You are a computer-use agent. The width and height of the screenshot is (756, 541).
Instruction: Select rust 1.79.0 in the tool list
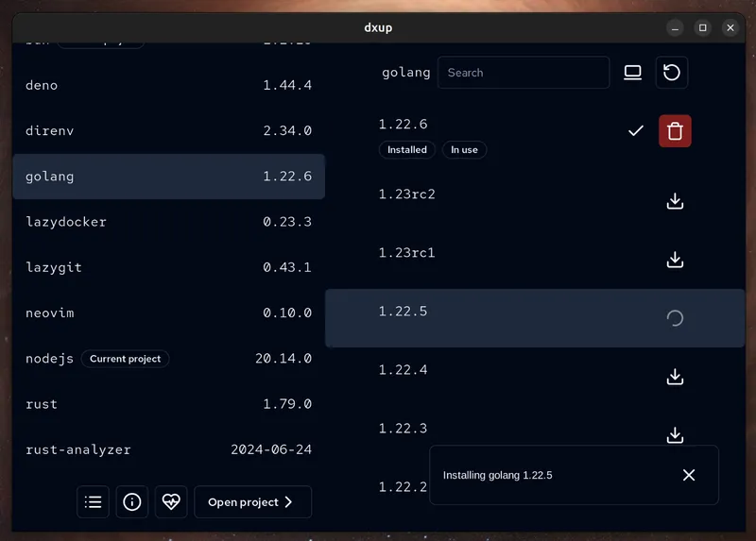tap(169, 404)
